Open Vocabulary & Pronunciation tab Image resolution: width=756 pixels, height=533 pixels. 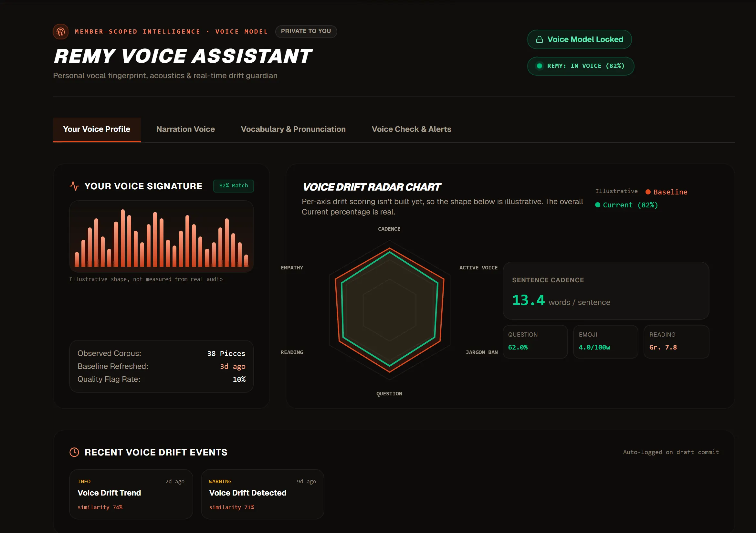[293, 130]
